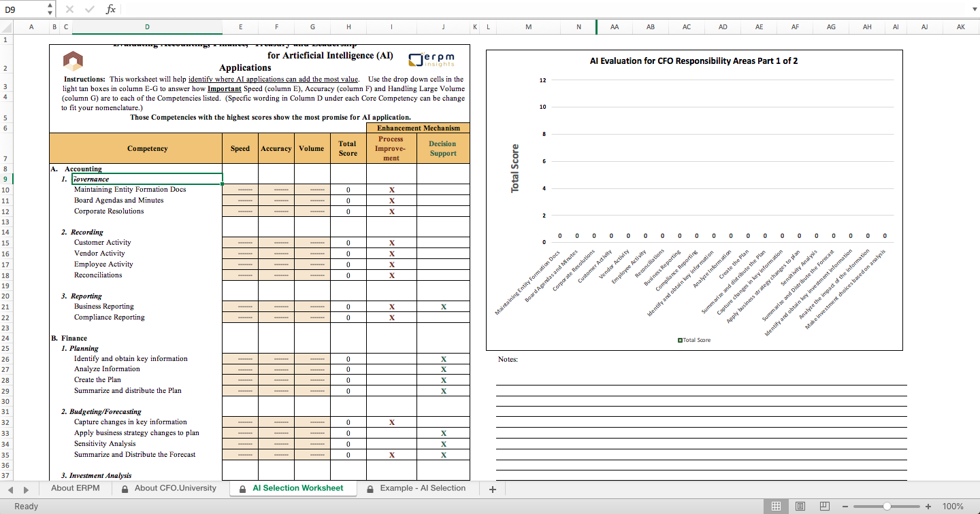Click the Decision Support header cell
The image size is (980, 514).
click(x=443, y=148)
